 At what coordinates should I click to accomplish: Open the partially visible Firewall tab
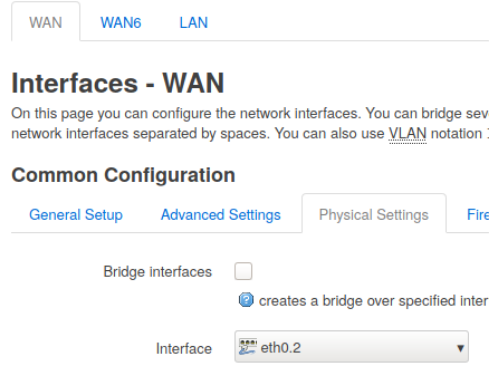coord(478,215)
